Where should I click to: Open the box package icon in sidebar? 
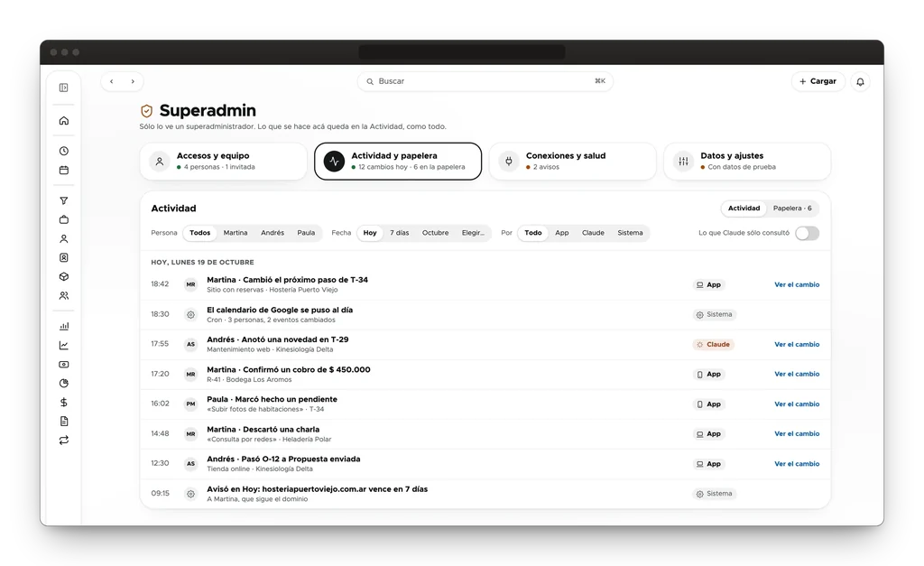click(64, 276)
